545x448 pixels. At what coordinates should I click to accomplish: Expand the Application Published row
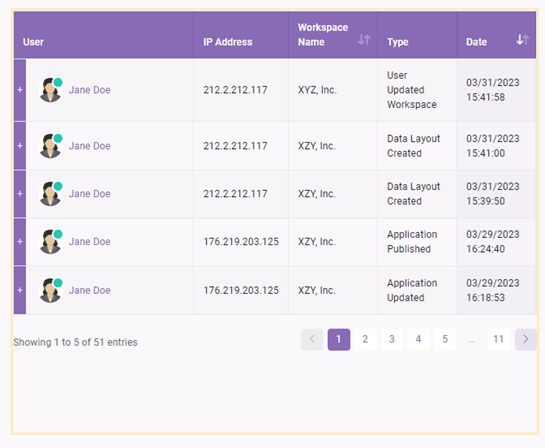pos(20,242)
